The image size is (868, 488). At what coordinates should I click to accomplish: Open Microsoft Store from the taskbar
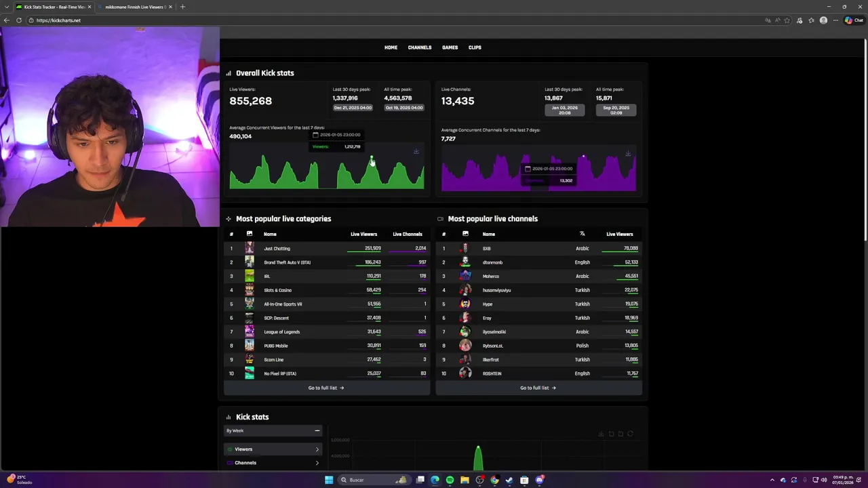[x=524, y=480]
